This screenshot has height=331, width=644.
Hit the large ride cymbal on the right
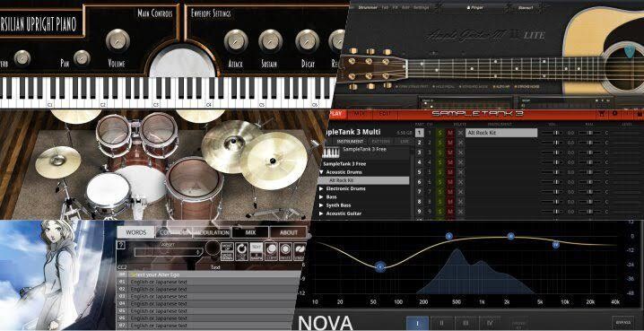tap(274, 161)
